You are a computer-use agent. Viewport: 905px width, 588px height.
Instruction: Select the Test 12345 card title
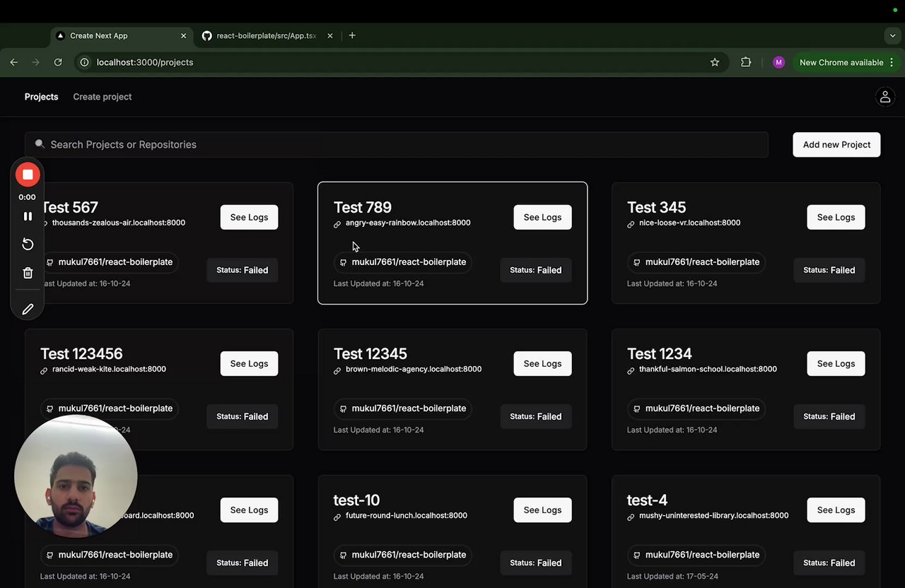click(370, 353)
